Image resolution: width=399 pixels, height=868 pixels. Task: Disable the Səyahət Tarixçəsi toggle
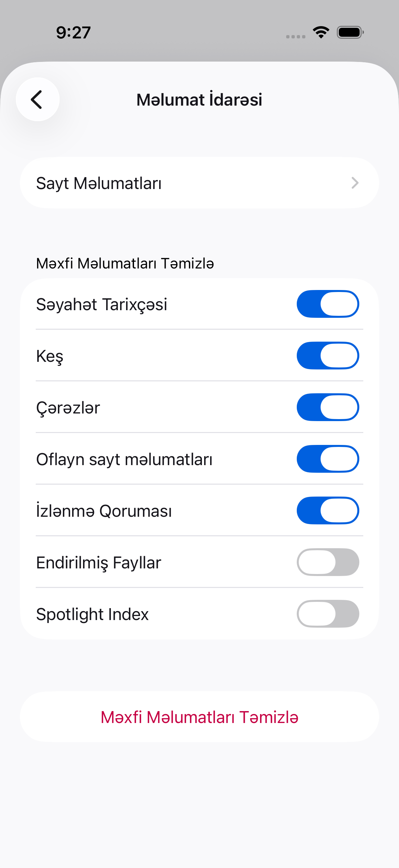[x=328, y=304]
